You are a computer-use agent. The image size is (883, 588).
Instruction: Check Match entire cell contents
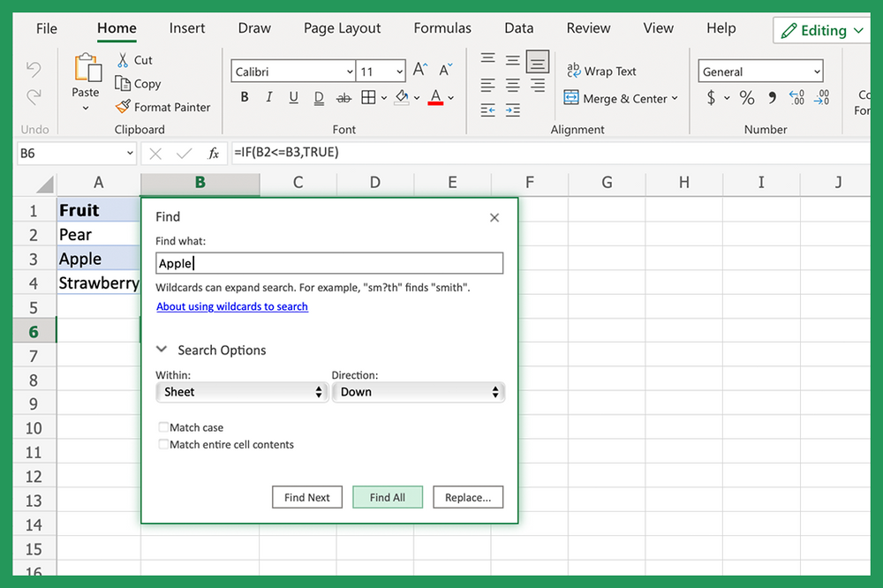163,445
